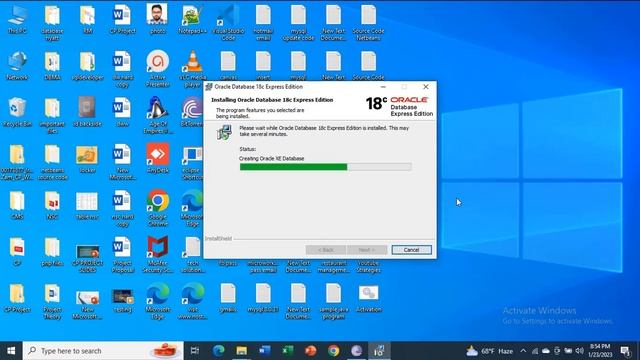Open Chrome from the taskbar
Screen dimensions: 640x360
pyautogui.click(x=333, y=351)
